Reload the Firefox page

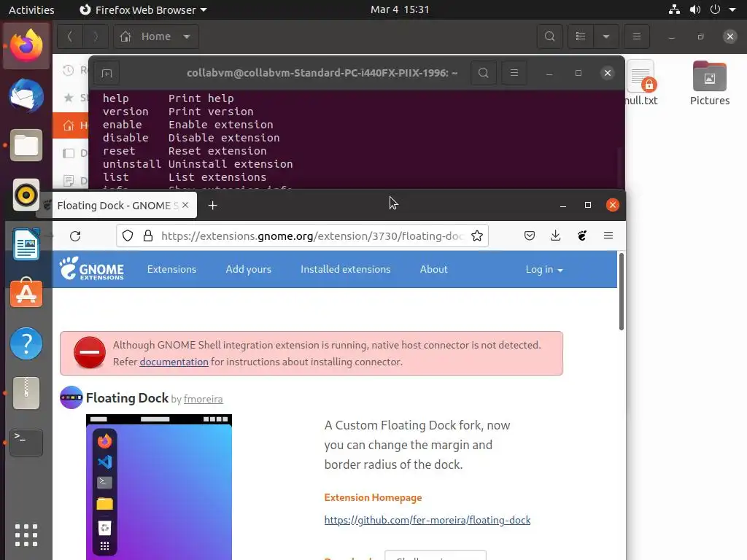click(75, 236)
